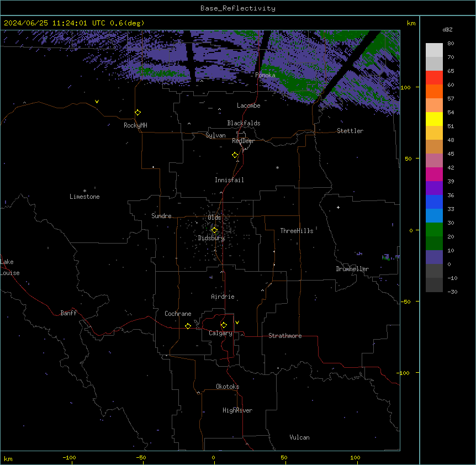Click the Innisfail city label
The height and width of the screenshot is (465, 476).
229,180
